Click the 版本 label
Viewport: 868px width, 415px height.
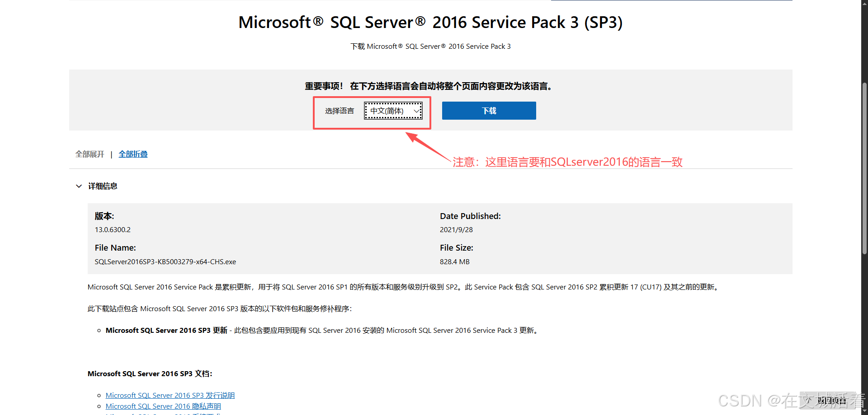point(104,216)
